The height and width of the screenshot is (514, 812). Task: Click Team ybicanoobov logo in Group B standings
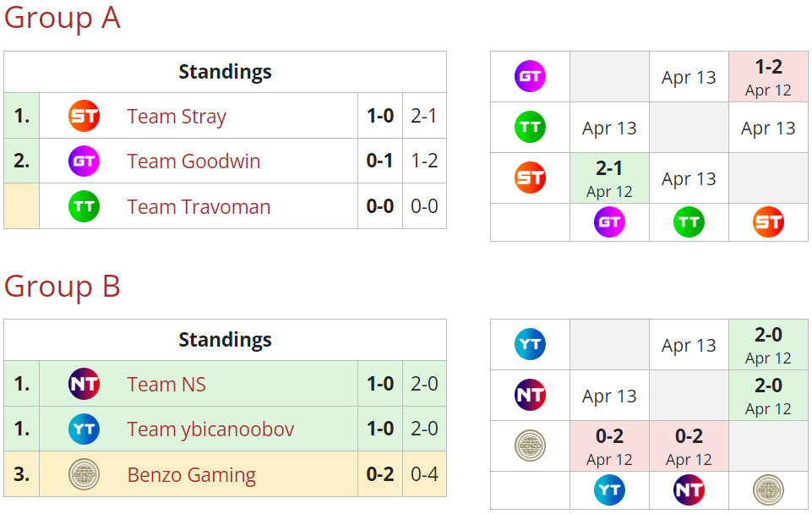tap(84, 429)
